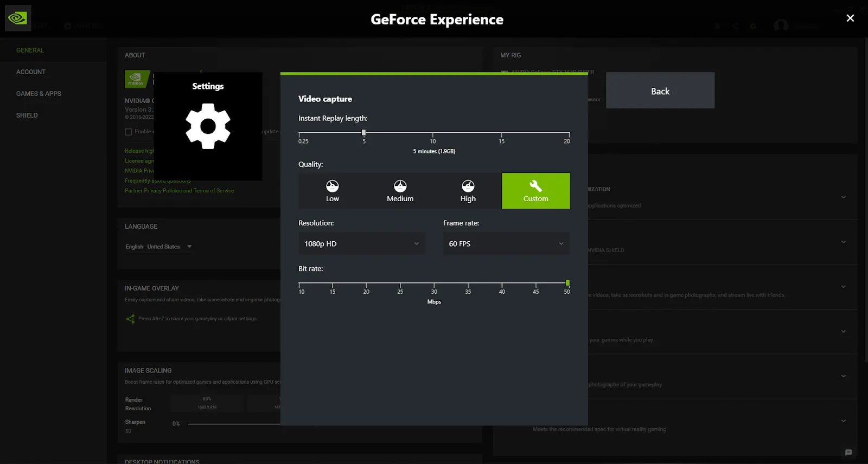
Task: Open the Games & Apps tab
Action: [39, 94]
